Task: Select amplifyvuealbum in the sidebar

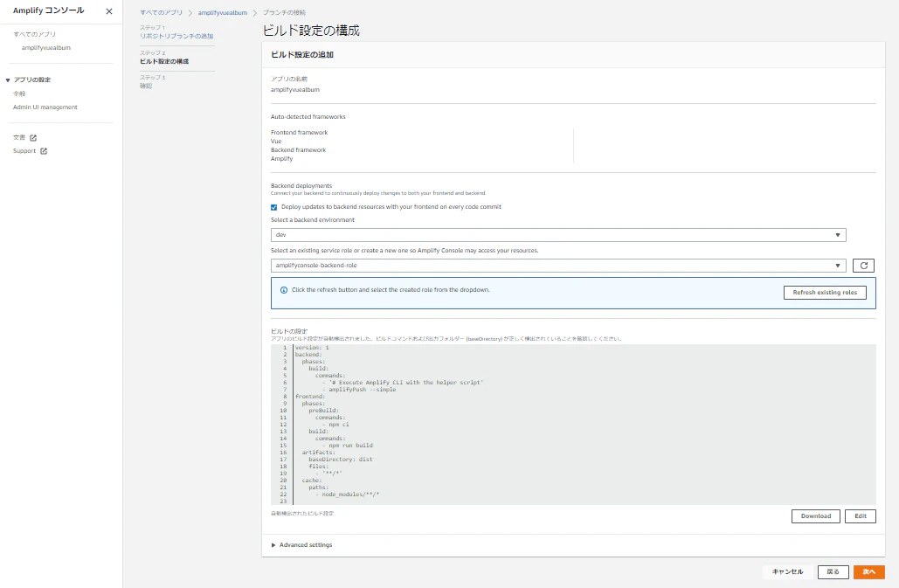Action: [x=45, y=47]
